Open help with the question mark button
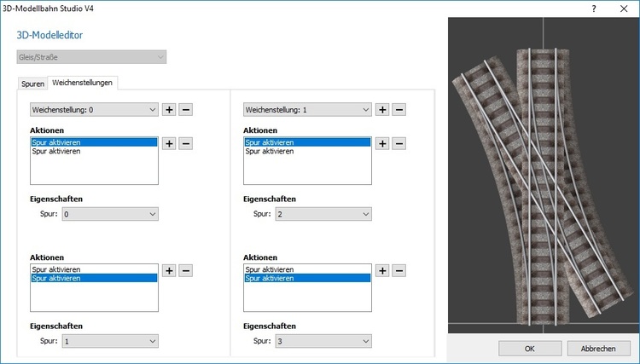This screenshot has width=640, height=364. click(594, 9)
